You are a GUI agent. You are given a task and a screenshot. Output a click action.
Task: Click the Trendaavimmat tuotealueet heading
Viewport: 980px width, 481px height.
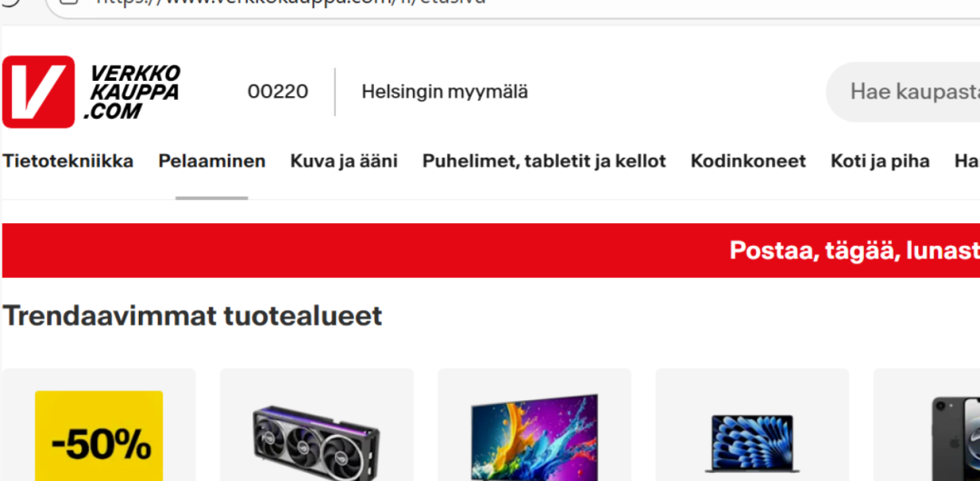192,316
